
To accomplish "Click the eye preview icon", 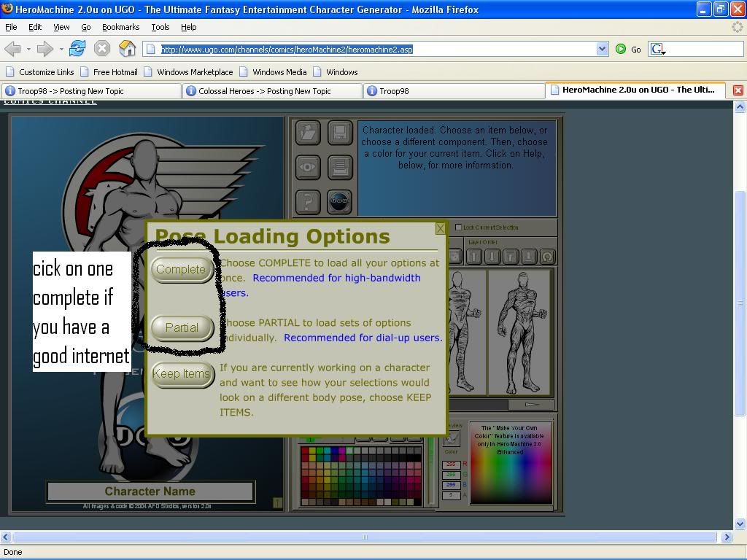I will click(308, 167).
